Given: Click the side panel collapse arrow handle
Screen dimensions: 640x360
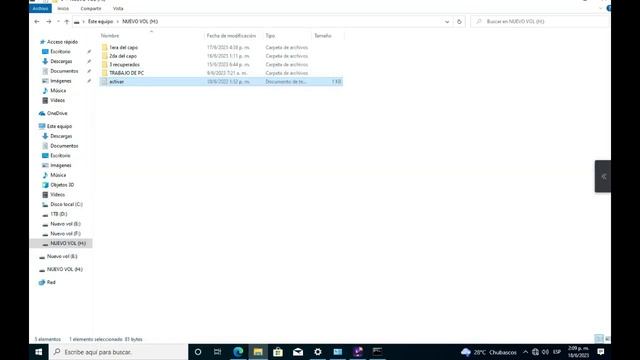Looking at the screenshot, I should coord(603,176).
